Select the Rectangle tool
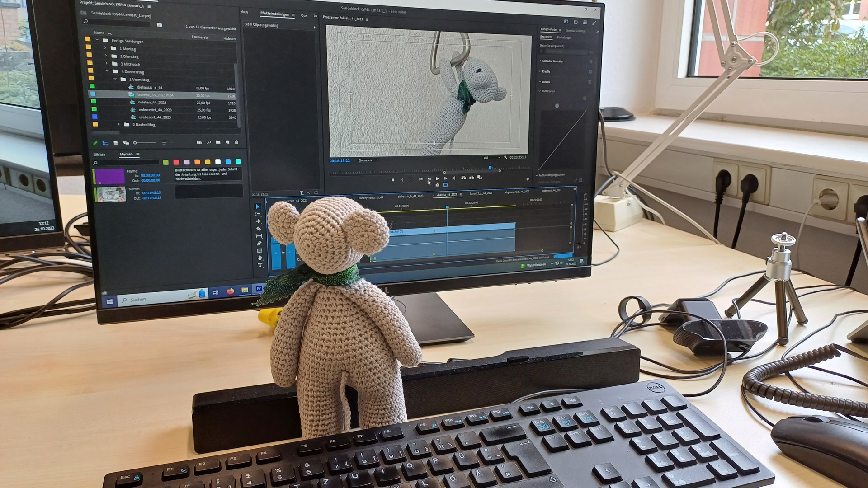 tap(259, 250)
